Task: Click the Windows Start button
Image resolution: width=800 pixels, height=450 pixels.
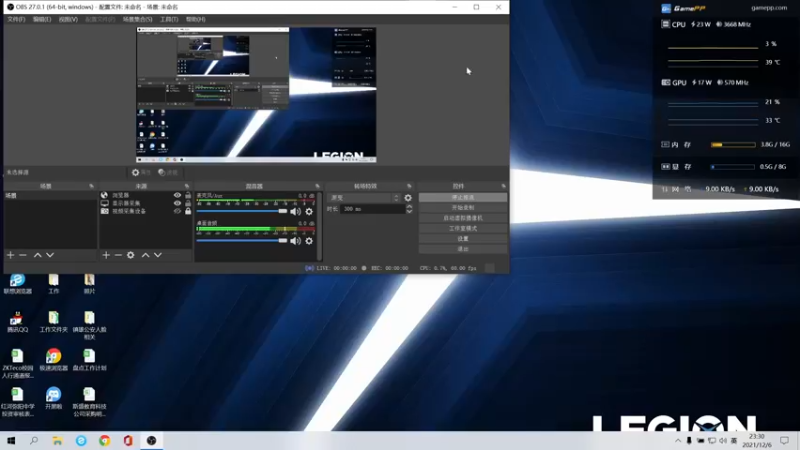Action: click(x=11, y=441)
